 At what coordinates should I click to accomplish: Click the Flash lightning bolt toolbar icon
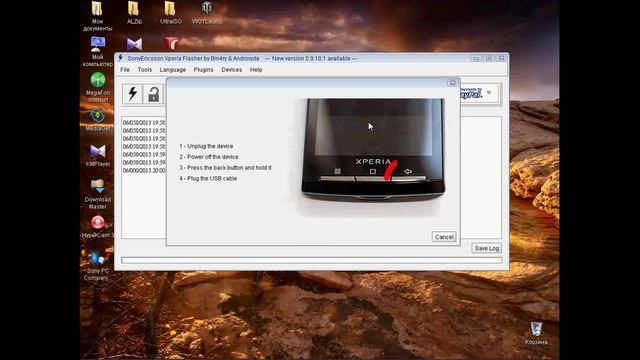coord(132,94)
